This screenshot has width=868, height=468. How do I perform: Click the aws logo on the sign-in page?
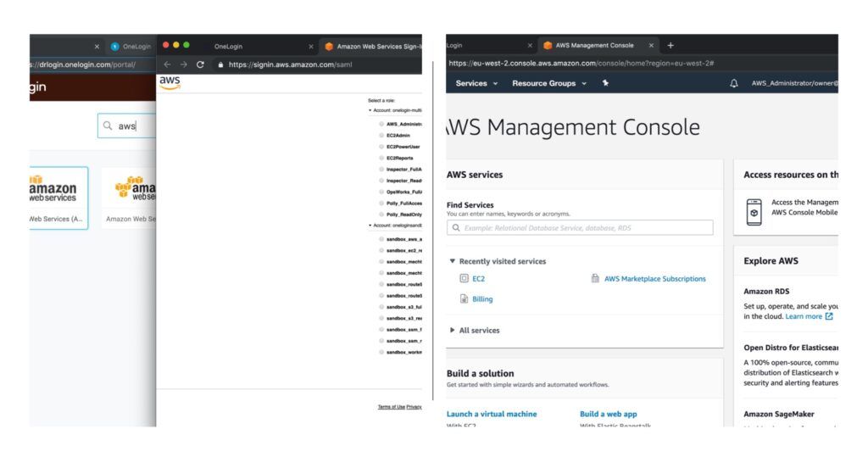pyautogui.click(x=170, y=82)
